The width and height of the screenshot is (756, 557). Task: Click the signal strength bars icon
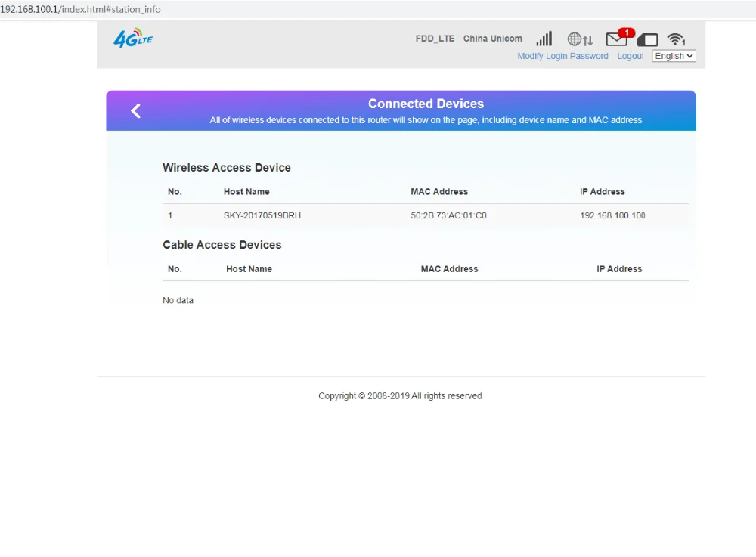[544, 39]
